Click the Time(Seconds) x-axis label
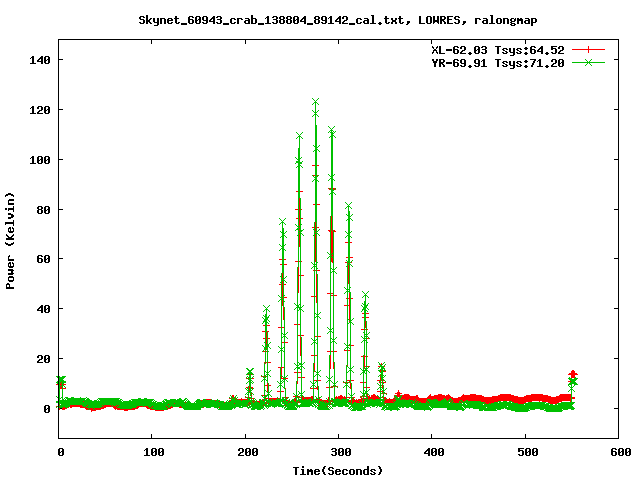Screen dimensions: 640x480 click(x=338, y=471)
